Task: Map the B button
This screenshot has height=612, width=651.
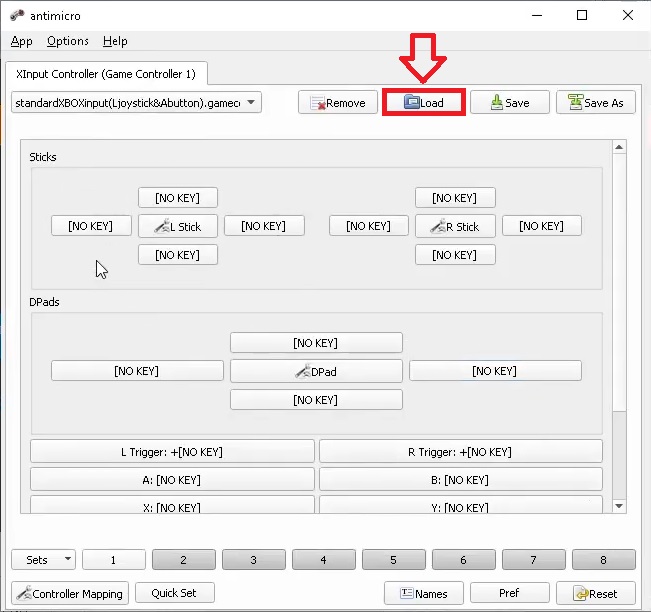Action: tap(460, 480)
